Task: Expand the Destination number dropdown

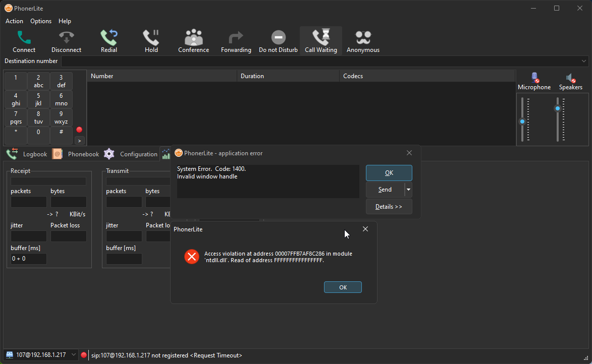Action: tap(584, 61)
